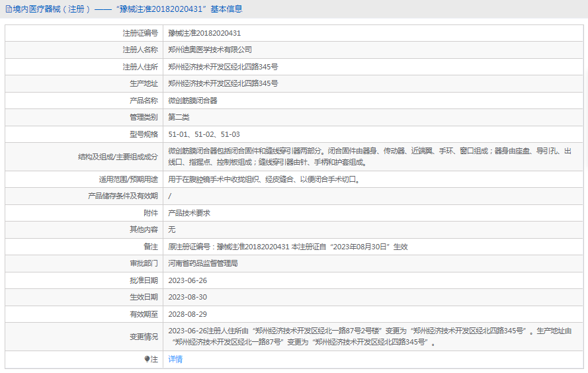Viewport: 588px width, 373px height.
Task: Click the 变更情况 change description text
Action: click(370, 336)
